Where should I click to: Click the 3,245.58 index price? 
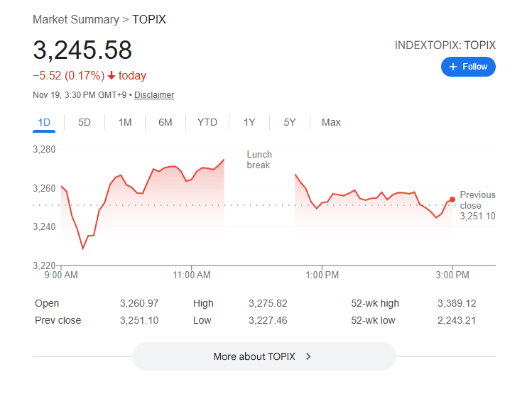coord(82,50)
